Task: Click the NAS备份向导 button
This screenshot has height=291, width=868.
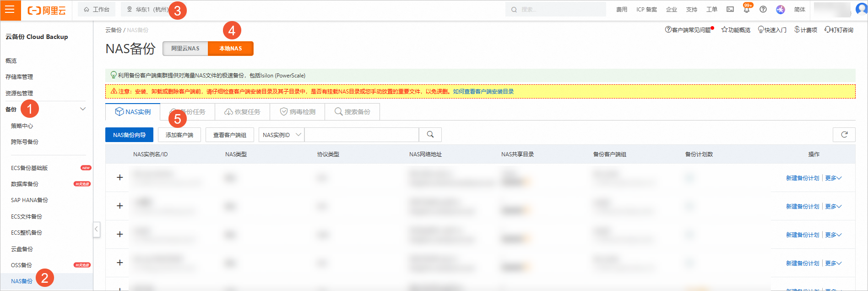Action: tap(130, 135)
